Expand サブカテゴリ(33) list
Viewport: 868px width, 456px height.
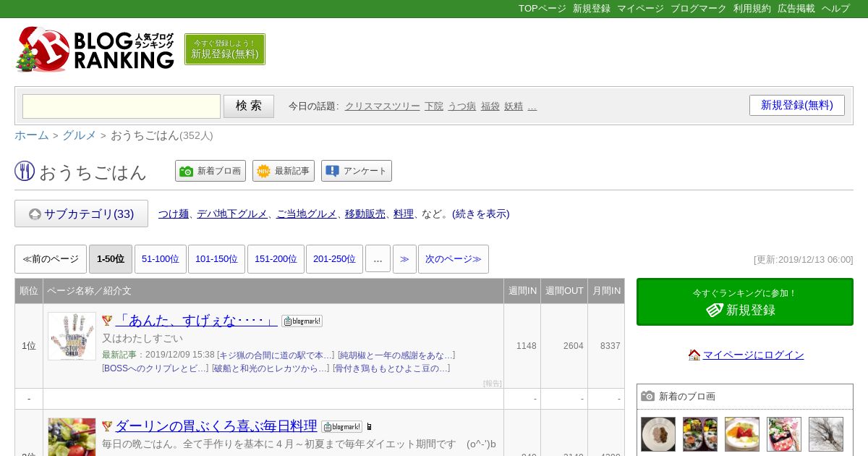81,214
